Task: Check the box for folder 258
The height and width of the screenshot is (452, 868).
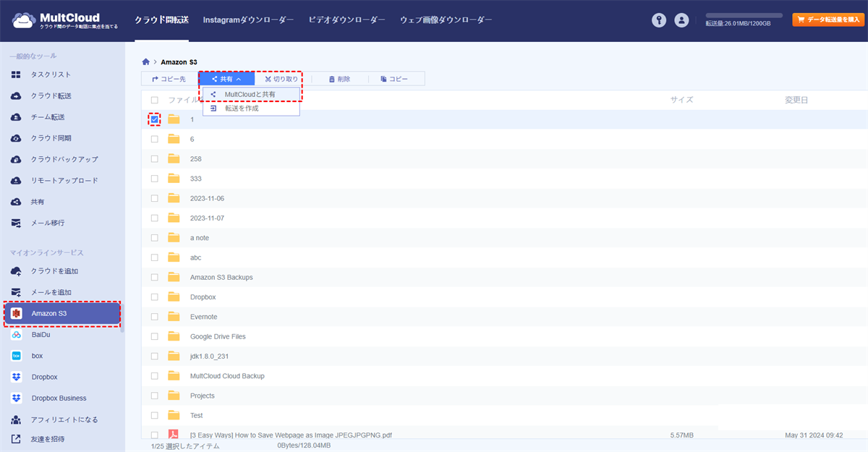Action: click(154, 158)
